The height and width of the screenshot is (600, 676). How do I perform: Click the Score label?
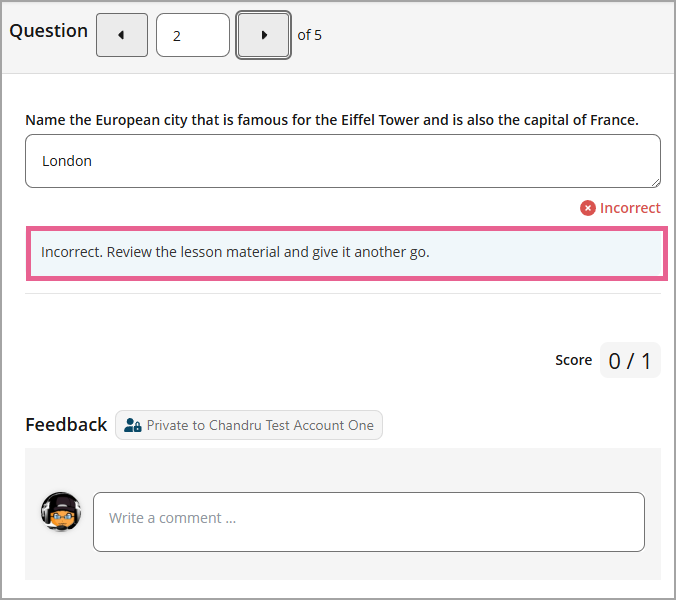[x=573, y=360]
